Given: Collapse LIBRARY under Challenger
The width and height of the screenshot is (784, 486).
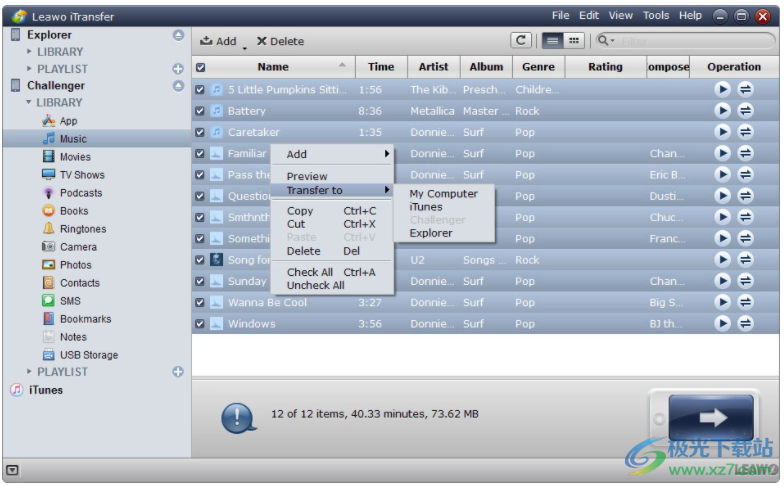Looking at the screenshot, I should 29,102.
